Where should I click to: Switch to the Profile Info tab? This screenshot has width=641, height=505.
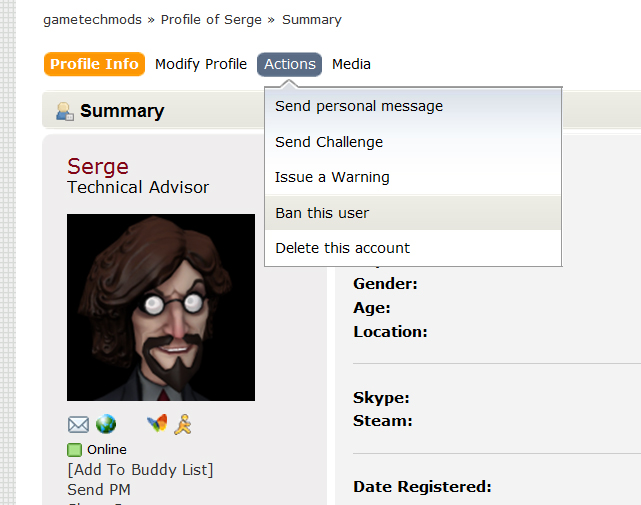pos(94,64)
